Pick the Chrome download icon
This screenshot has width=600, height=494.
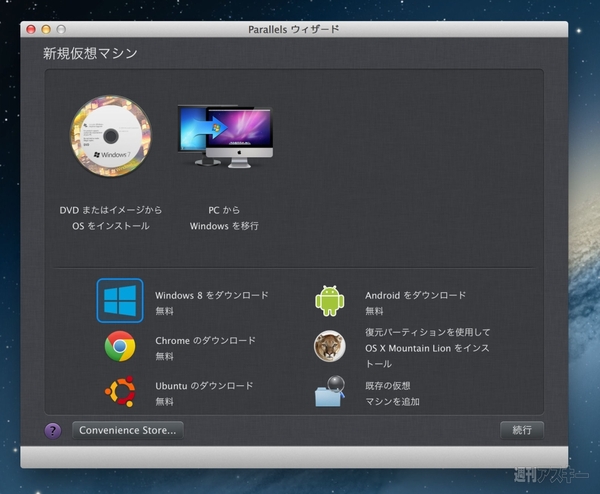120,346
